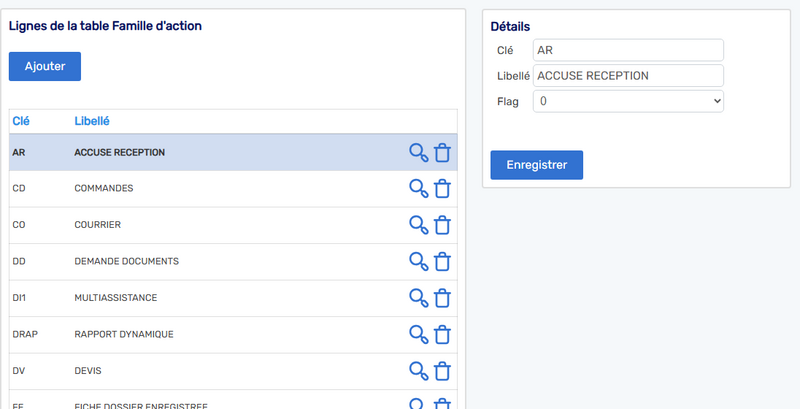Sort by the Clé column header
This screenshot has height=409, width=800.
pos(21,121)
